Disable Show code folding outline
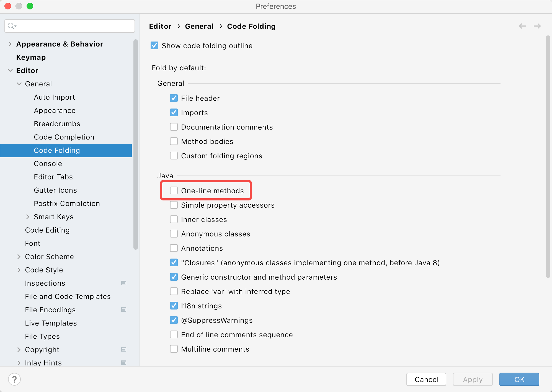Viewport: 552px width, 392px height. (154, 45)
